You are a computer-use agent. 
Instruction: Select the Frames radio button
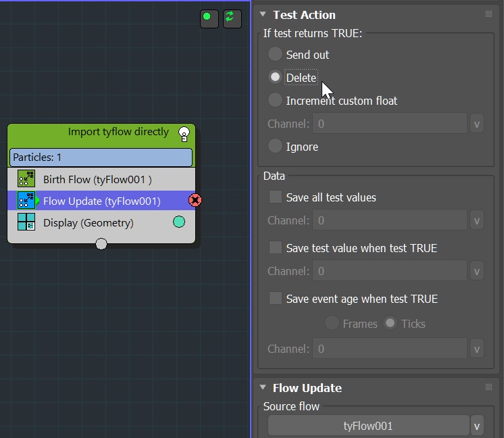pos(332,323)
